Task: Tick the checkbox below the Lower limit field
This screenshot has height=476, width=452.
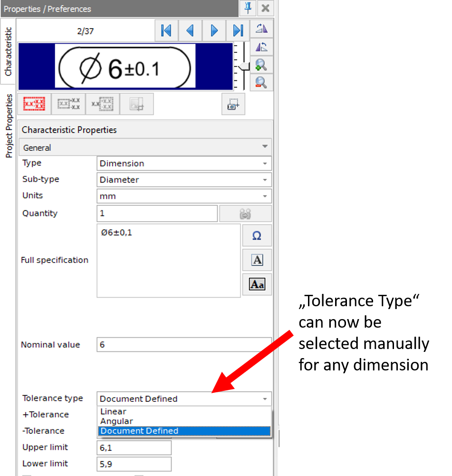Action: (28, 474)
